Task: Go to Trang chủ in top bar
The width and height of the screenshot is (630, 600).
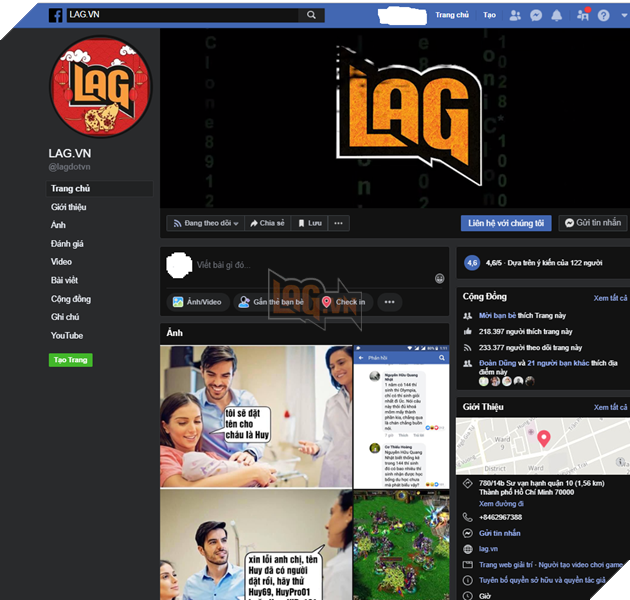Action: click(x=452, y=15)
